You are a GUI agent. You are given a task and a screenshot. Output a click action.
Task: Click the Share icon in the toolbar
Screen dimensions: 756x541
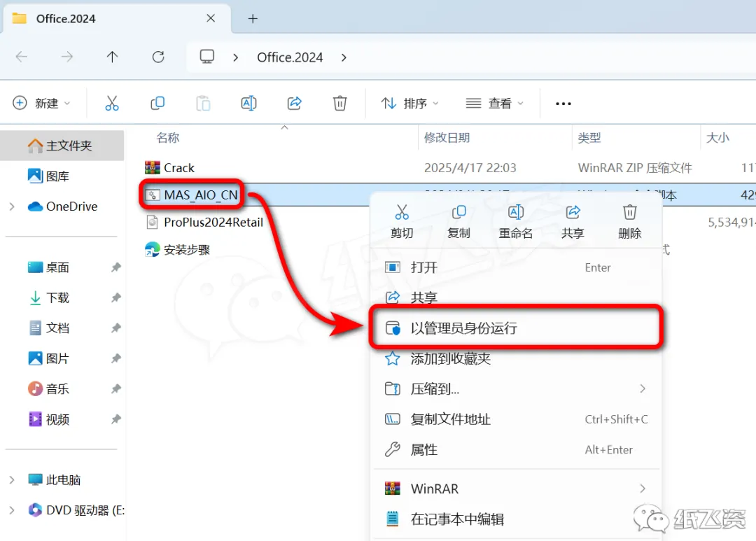294,103
